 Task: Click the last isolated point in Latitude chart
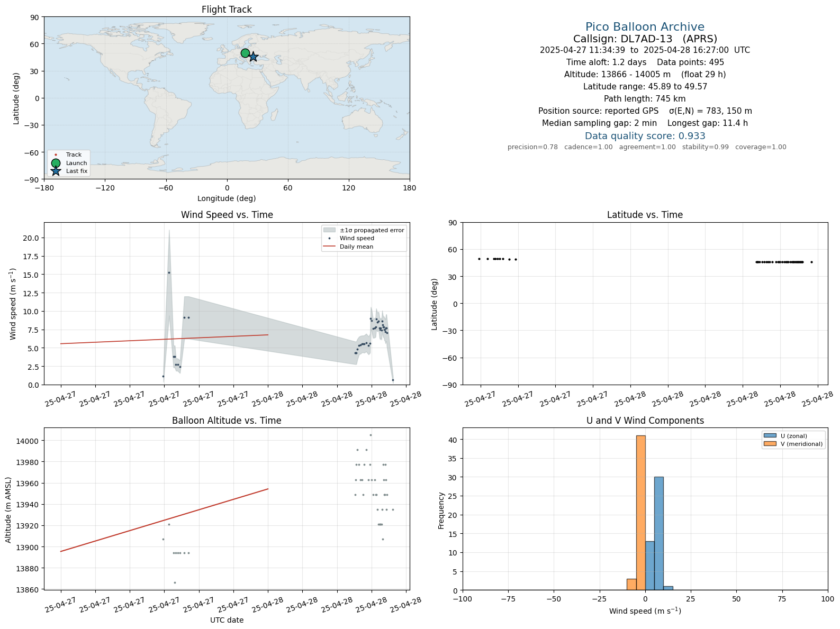pyautogui.click(x=811, y=262)
